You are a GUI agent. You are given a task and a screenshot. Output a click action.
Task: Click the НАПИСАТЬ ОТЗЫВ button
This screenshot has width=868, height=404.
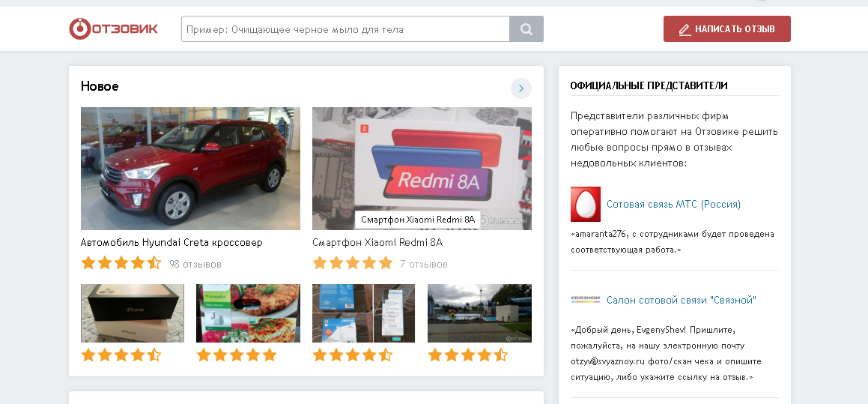[727, 28]
